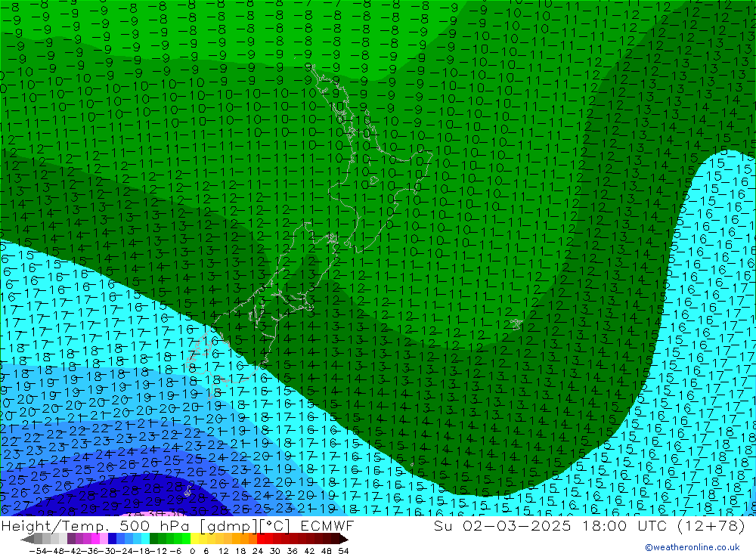Image resolution: width=756 pixels, height=554 pixels.
Task: Select the dark purple swatch above legend value -42
Action: pos(71,539)
